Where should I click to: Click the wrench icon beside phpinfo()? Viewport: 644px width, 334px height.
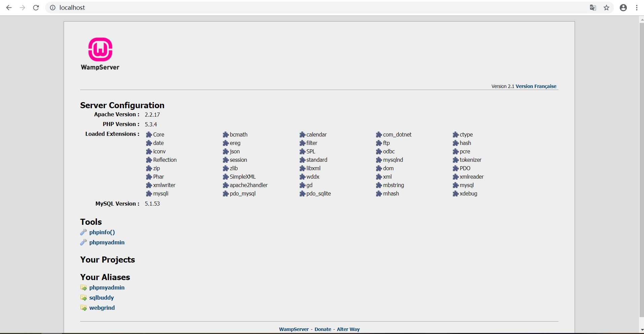click(83, 232)
